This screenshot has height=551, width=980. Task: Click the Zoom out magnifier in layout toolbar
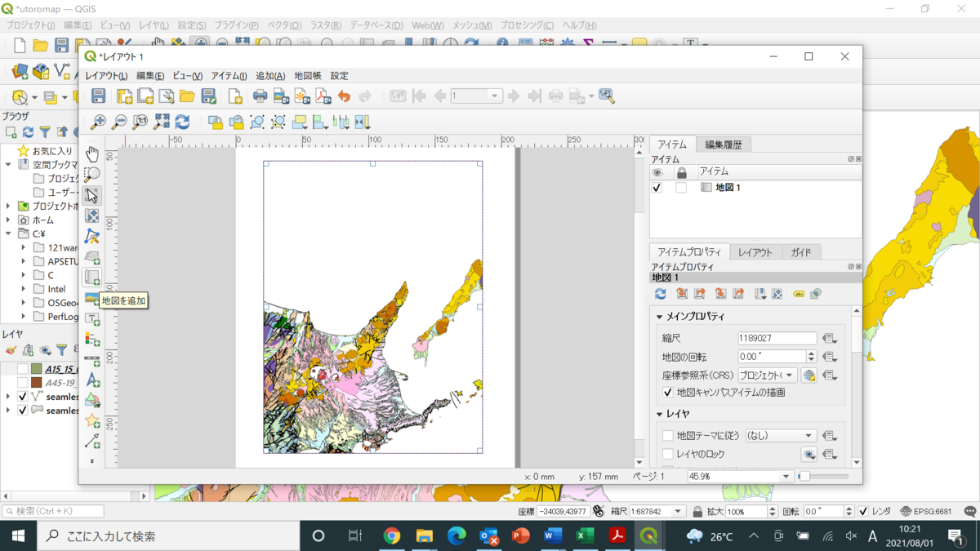pyautogui.click(x=119, y=122)
